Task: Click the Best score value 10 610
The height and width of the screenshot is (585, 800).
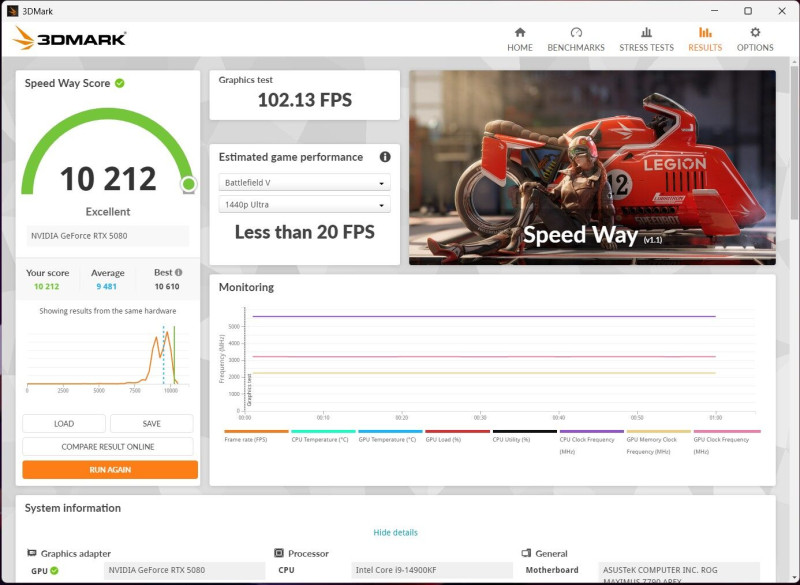Action: coord(167,287)
